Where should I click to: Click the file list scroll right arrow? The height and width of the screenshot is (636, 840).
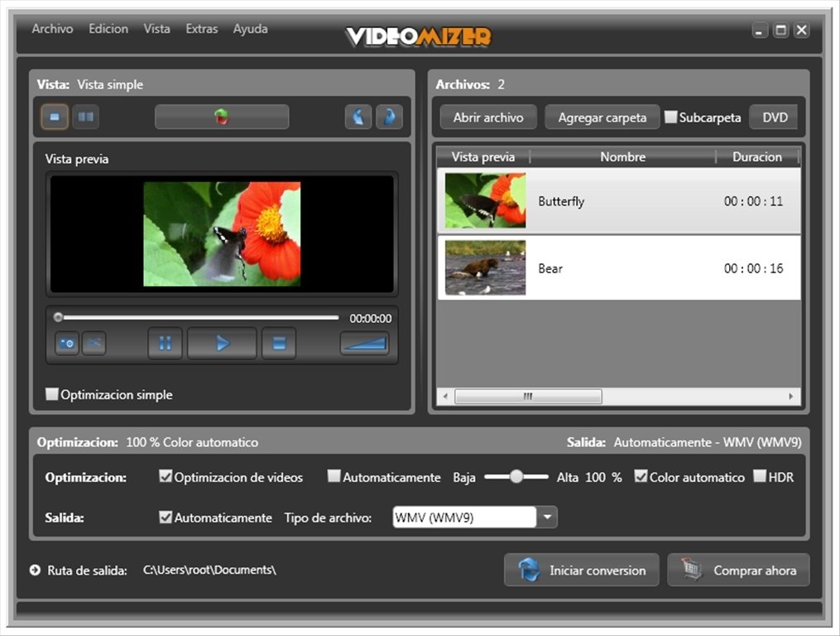tap(790, 397)
